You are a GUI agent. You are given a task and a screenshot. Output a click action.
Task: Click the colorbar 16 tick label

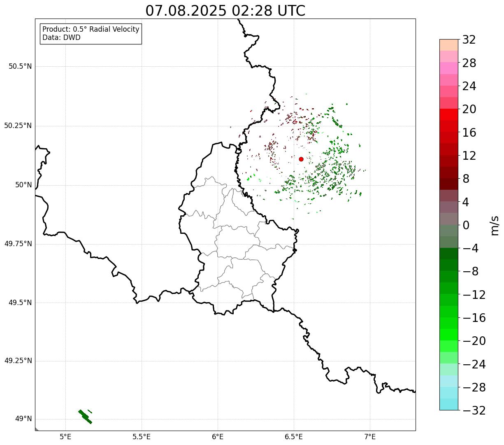tap(469, 133)
